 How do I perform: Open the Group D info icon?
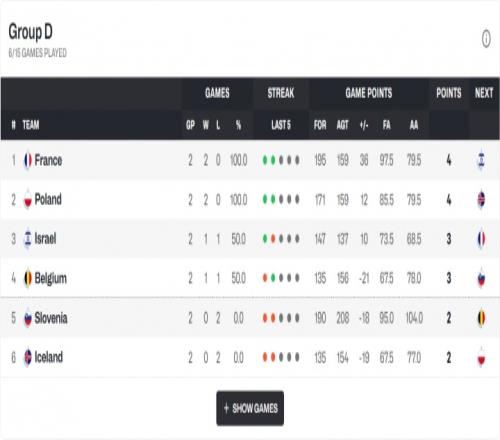[486, 39]
